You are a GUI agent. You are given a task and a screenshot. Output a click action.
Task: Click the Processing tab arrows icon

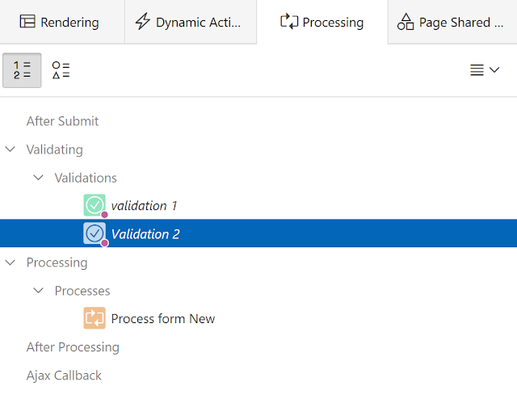click(289, 23)
